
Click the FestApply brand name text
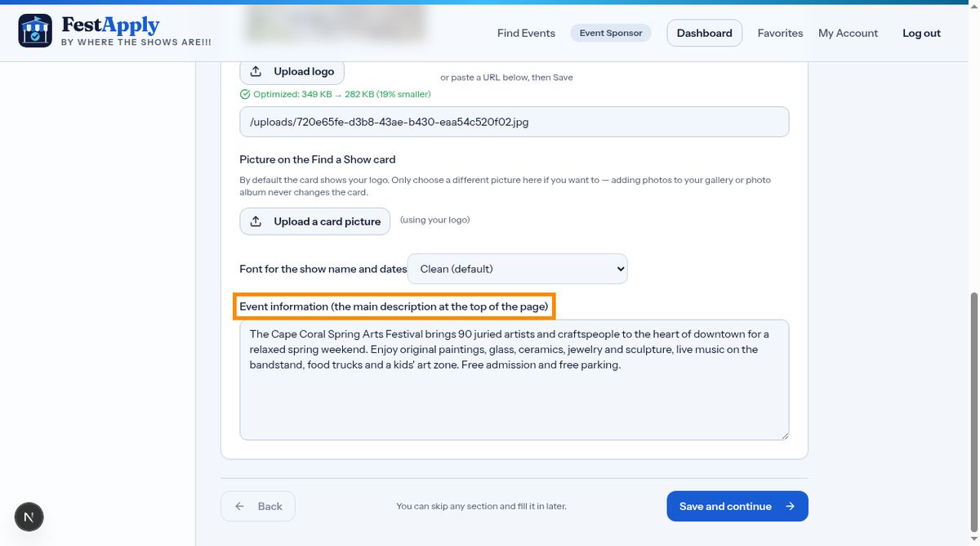110,25
